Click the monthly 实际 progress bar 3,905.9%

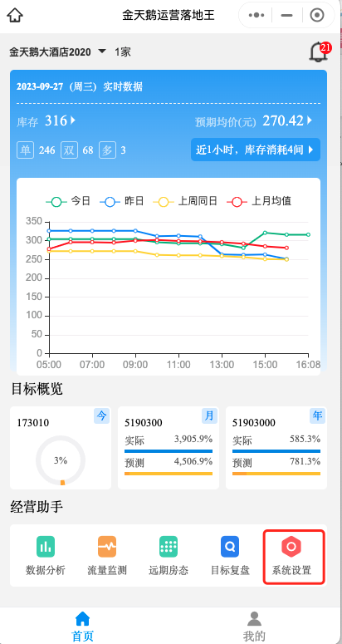[169, 451]
